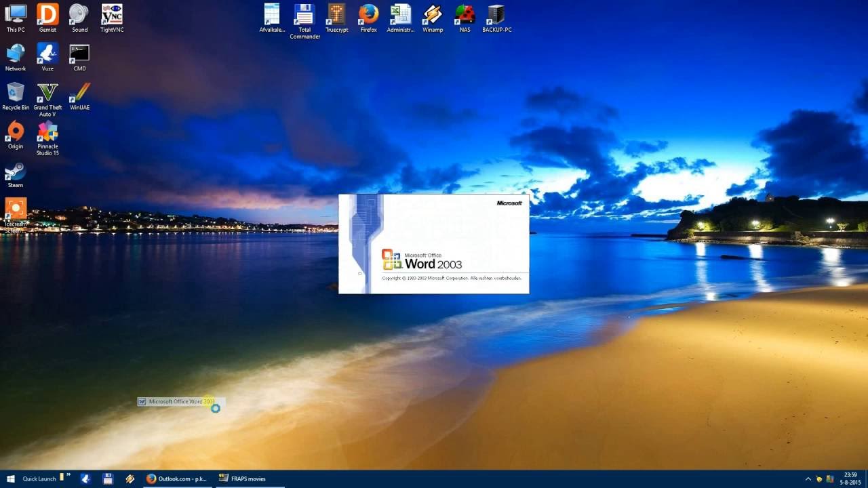Open the Winamp taskbar icon
This screenshot has width=868, height=488.
(x=130, y=479)
